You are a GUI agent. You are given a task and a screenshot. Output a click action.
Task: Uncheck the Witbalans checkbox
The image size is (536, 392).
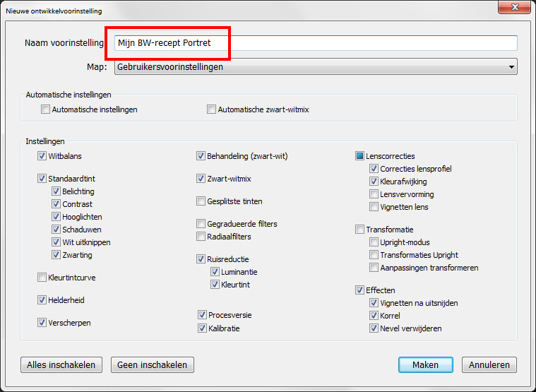pos(42,156)
